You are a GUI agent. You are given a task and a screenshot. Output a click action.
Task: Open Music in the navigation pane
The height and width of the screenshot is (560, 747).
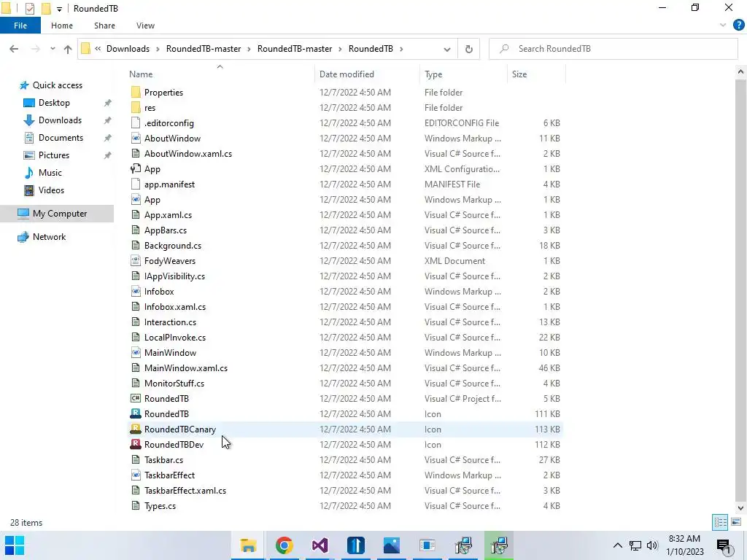(50, 173)
